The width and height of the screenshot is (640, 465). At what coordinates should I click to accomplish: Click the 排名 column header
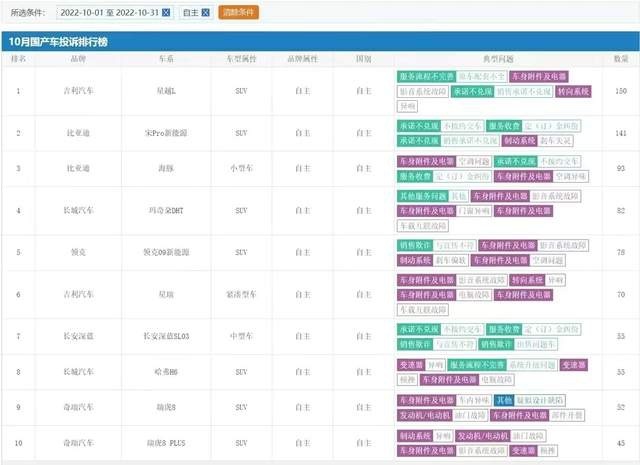[18, 59]
